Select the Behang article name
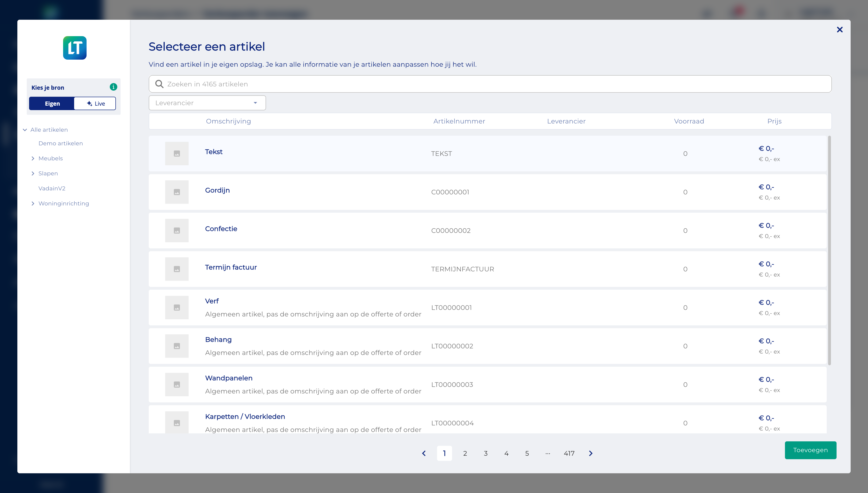The image size is (868, 493). [218, 340]
